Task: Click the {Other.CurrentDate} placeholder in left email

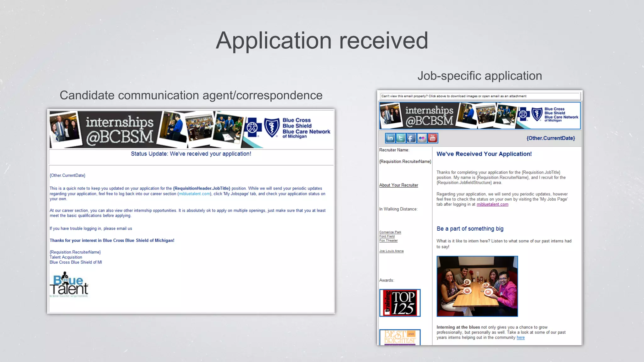Action: [x=68, y=176]
